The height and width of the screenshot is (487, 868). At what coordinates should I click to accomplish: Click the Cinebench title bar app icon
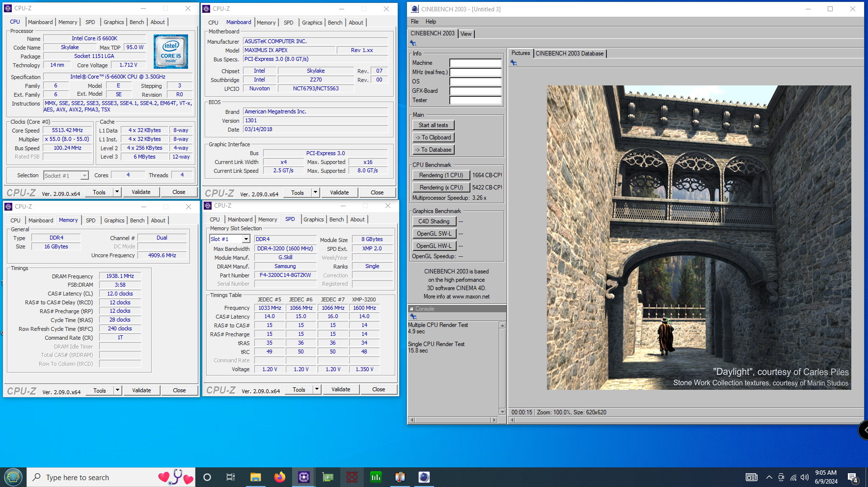coord(415,9)
